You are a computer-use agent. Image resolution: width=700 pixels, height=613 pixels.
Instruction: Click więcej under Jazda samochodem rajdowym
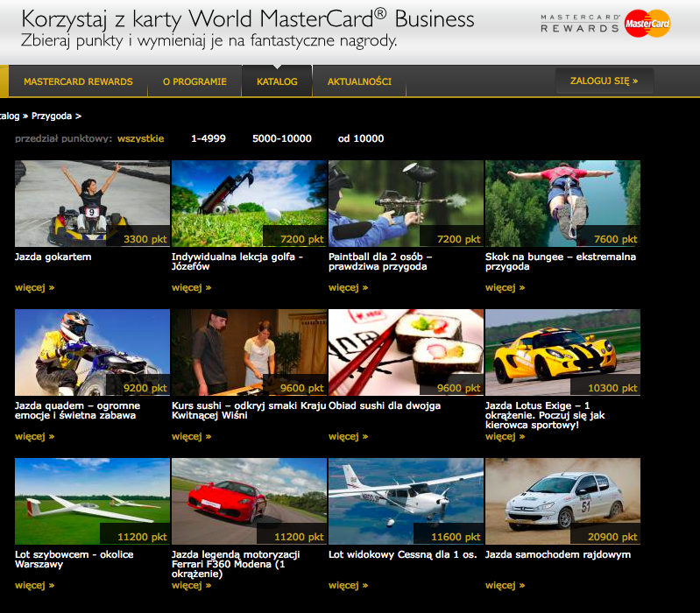[x=505, y=585]
